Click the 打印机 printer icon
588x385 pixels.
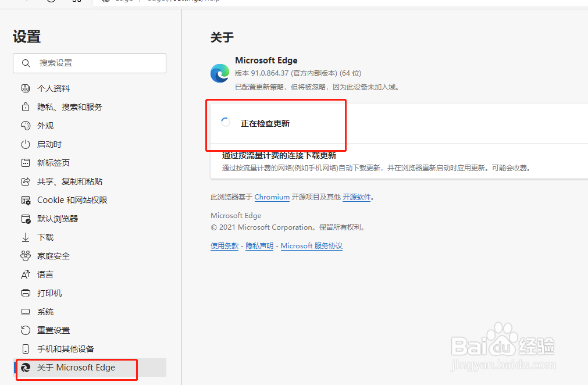(26, 293)
